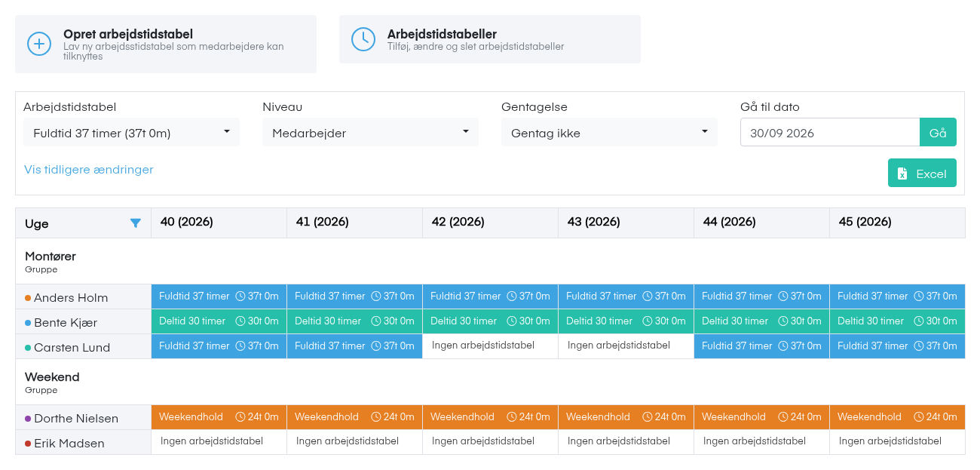Select employee Bente Kjær
The width and height of the screenshot is (980, 470).
[84, 322]
